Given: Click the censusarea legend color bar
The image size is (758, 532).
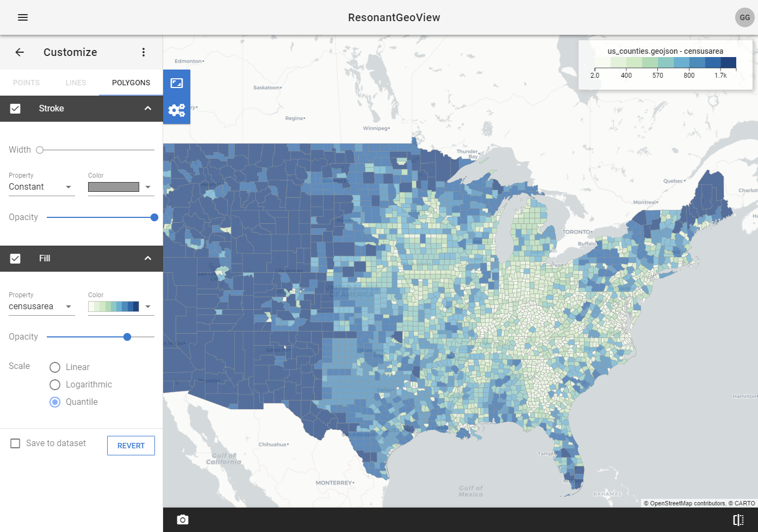Looking at the screenshot, I should click(x=666, y=62).
